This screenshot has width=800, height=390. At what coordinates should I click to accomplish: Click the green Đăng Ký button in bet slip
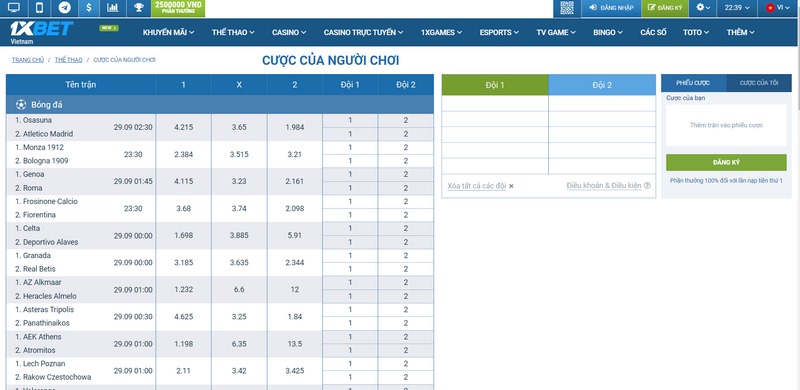(726, 162)
